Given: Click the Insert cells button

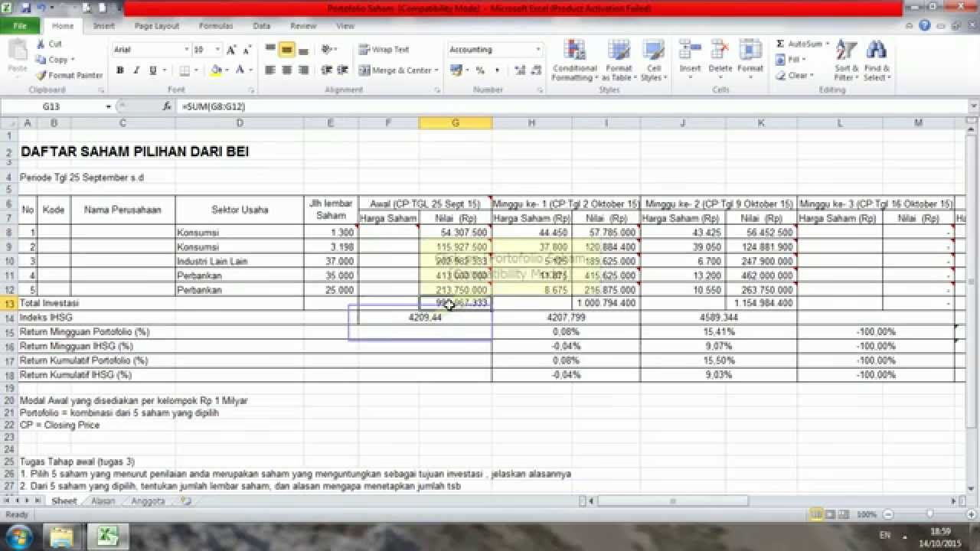Looking at the screenshot, I should pyautogui.click(x=690, y=61).
